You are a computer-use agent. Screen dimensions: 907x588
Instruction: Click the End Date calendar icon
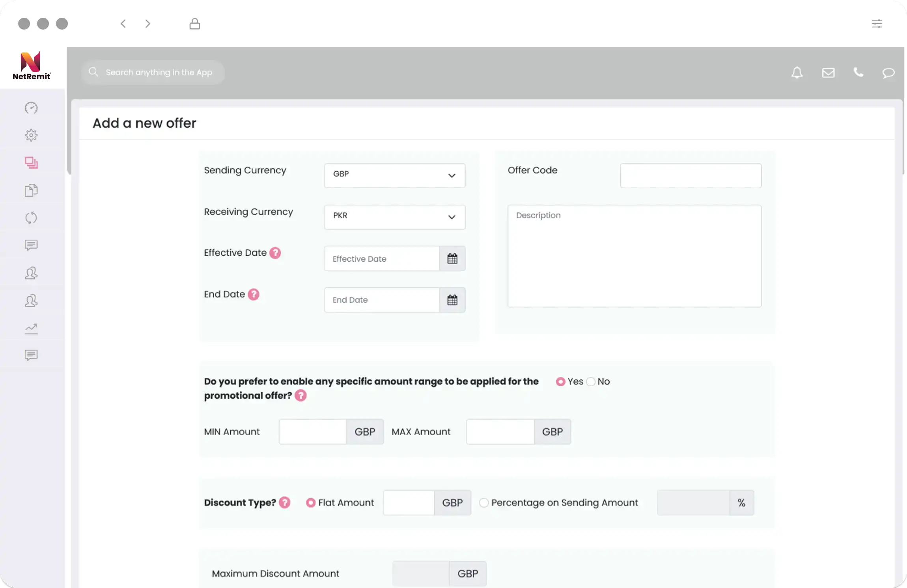click(452, 300)
